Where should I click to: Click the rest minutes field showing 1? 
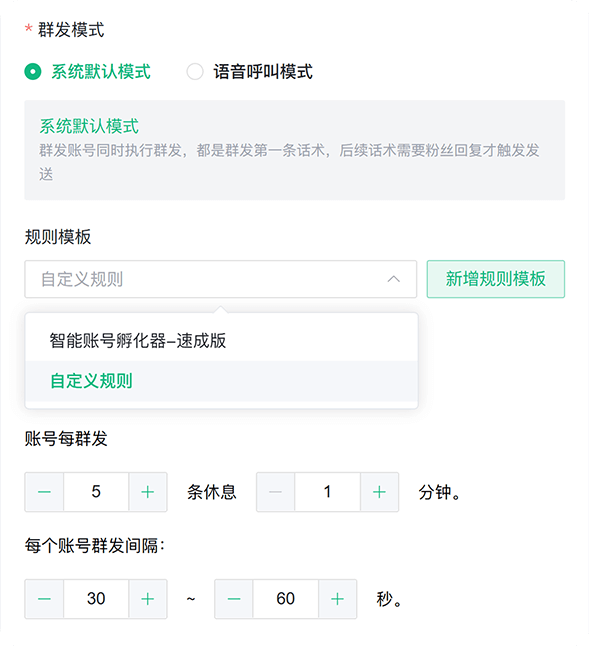click(327, 492)
